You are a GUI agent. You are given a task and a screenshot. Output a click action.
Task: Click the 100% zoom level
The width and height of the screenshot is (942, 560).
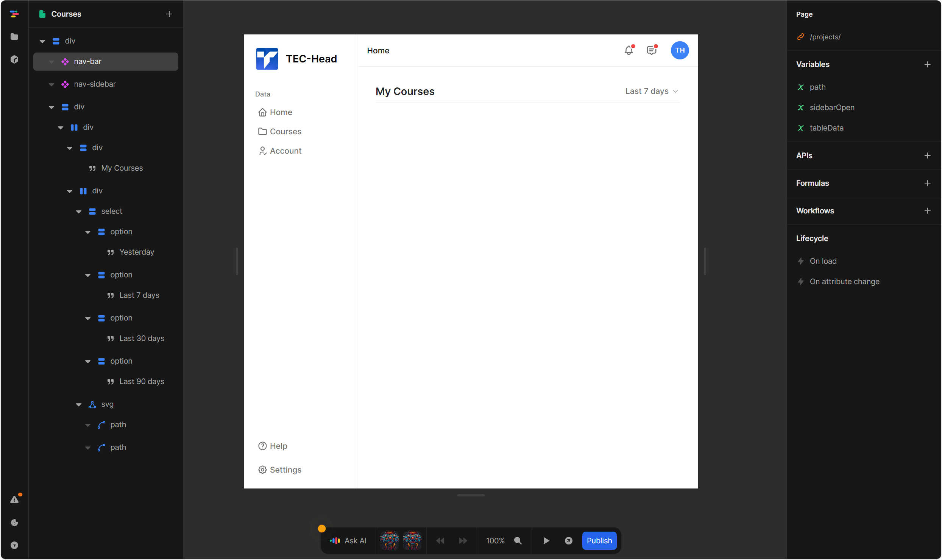click(495, 541)
